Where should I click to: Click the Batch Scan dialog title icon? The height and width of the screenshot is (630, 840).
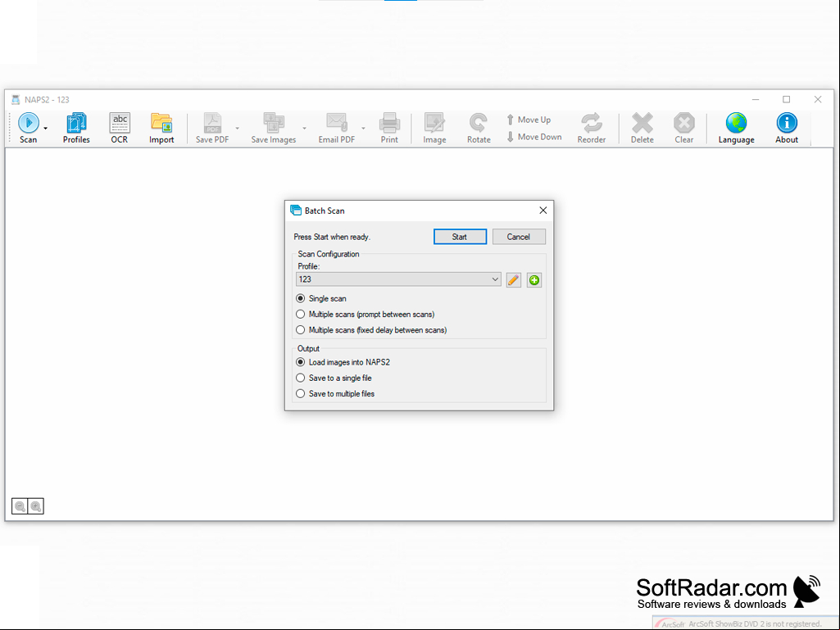pos(296,211)
